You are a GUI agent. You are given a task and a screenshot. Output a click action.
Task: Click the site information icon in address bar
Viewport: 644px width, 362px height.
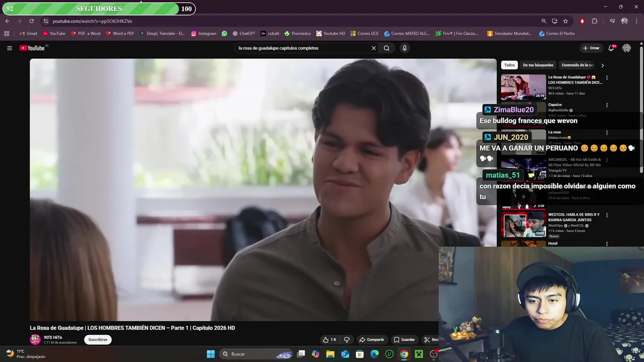tap(46, 21)
